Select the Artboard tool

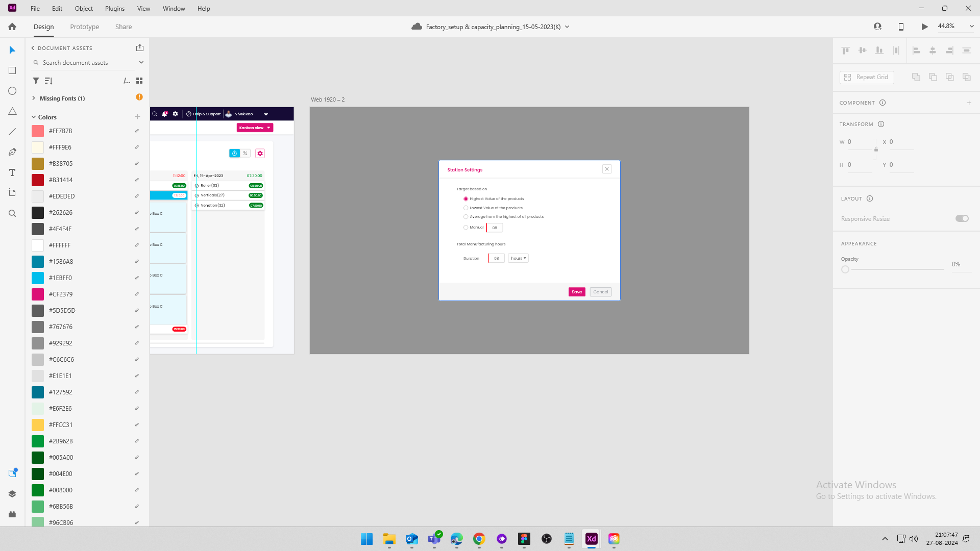(x=12, y=193)
